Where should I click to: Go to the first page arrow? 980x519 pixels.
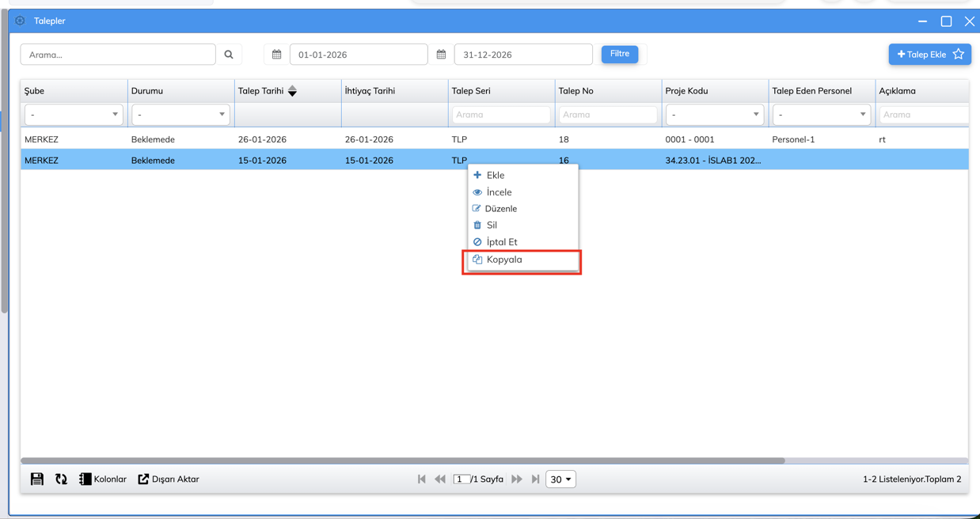click(421, 479)
